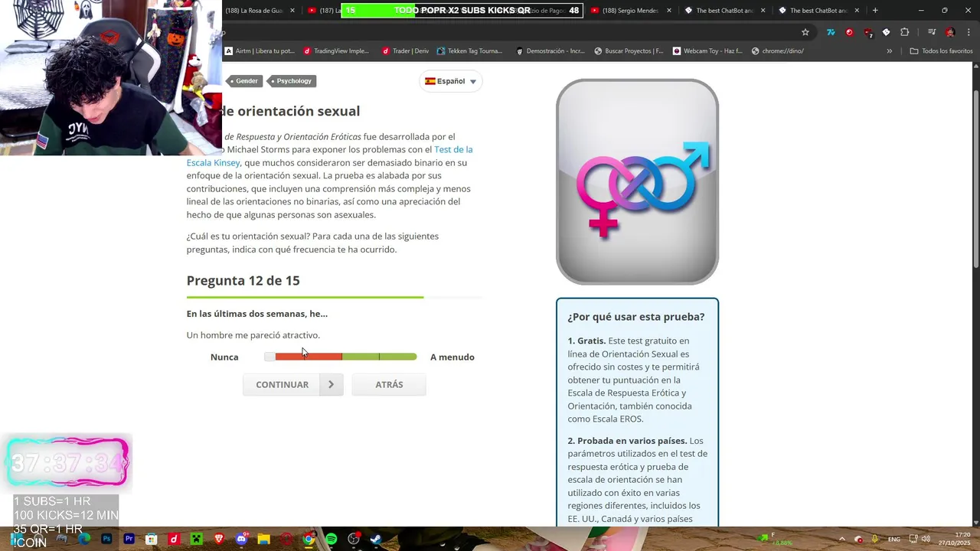This screenshot has height=551, width=980.
Task: Click the ENG language indicator
Action: click(893, 539)
